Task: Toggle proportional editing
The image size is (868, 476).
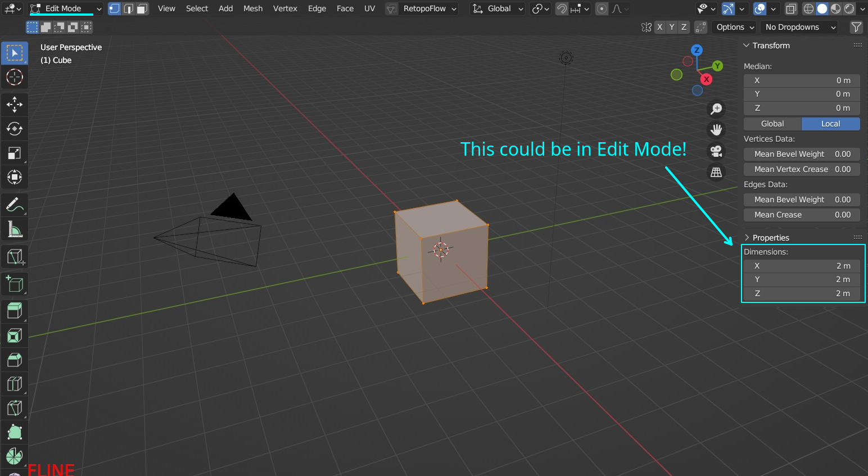Action: click(x=602, y=8)
